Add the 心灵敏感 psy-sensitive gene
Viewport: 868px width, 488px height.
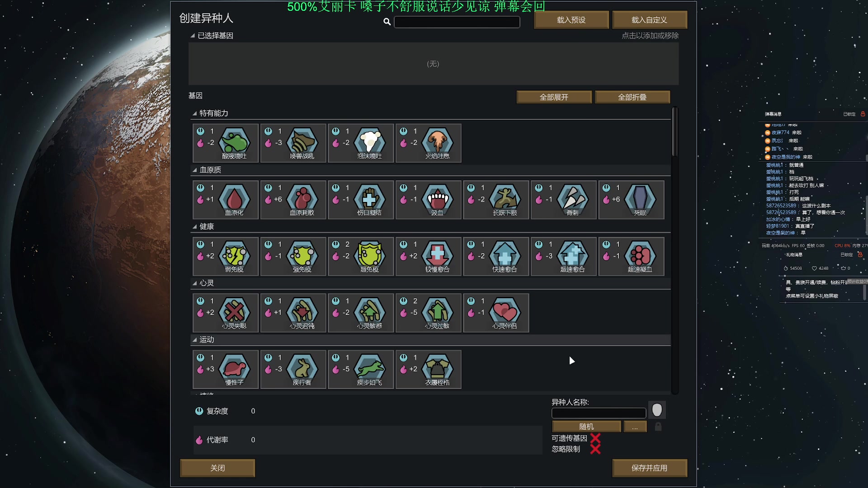point(361,313)
